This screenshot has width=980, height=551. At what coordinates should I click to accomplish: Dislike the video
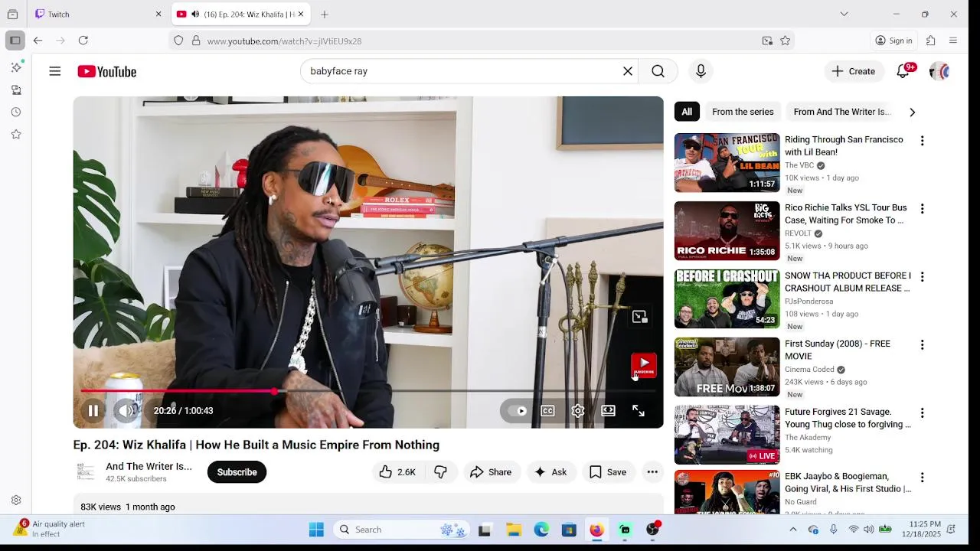(x=441, y=472)
